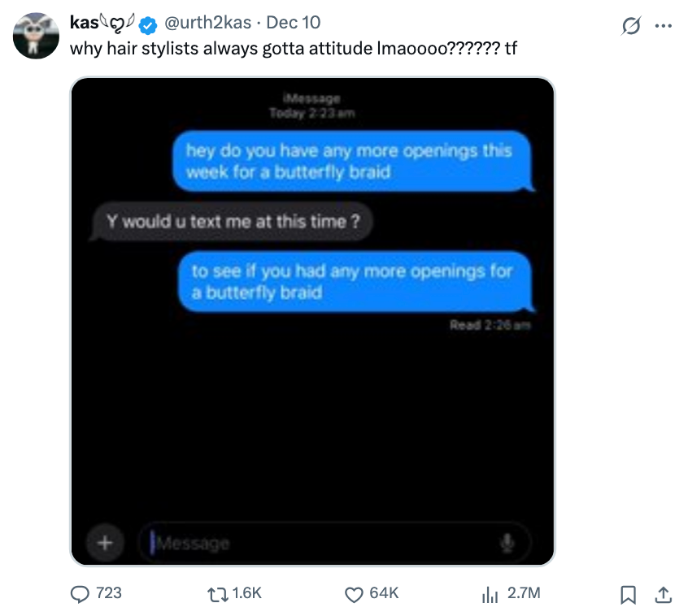Expand the tweet options via the three dots
Image resolution: width=688 pixels, height=616 pixels.
(664, 26)
